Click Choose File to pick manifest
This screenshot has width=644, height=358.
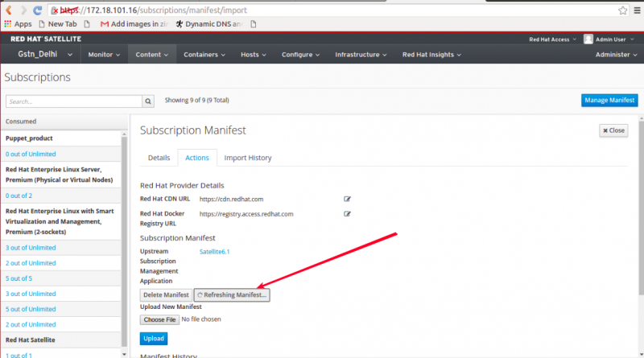(x=159, y=319)
